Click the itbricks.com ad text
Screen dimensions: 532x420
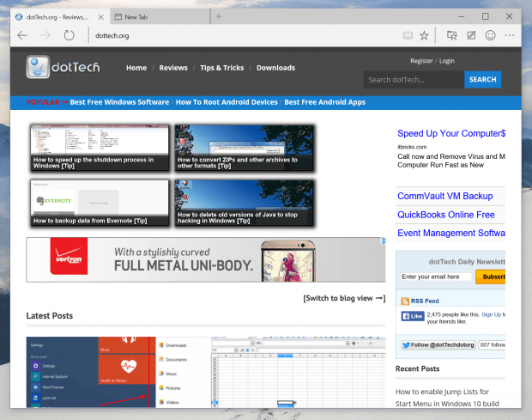(x=412, y=147)
